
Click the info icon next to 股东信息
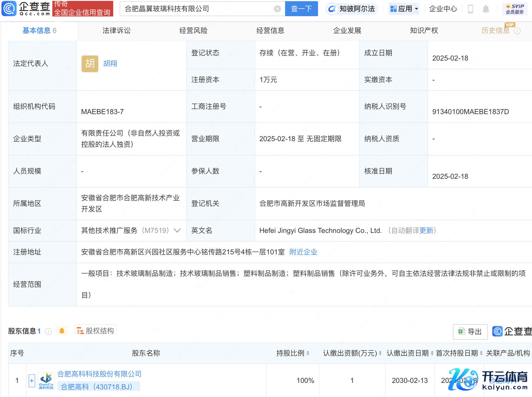point(48,331)
